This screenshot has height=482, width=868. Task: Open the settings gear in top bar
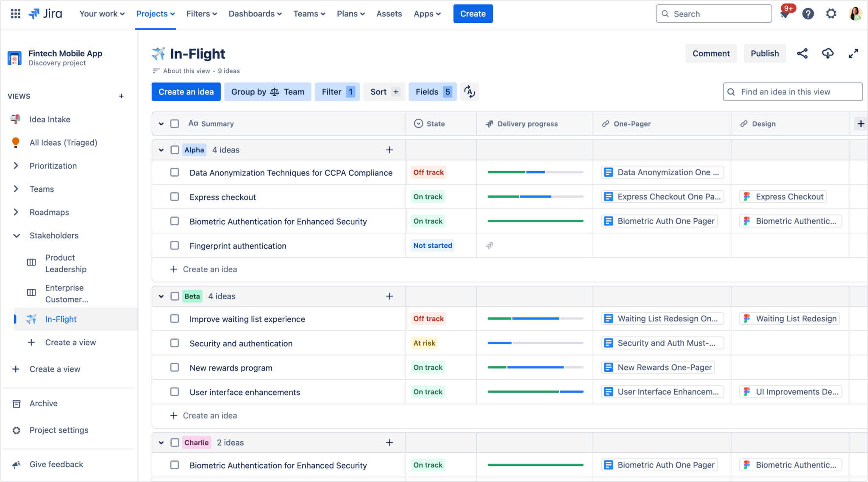click(x=831, y=14)
